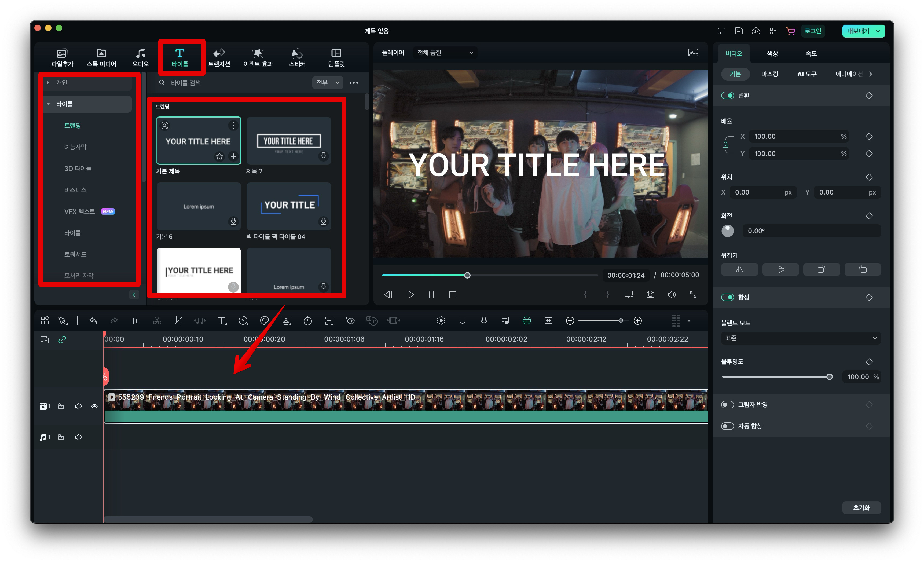Click the delete trash icon in timeline toolbar
The image size is (924, 563).
tap(136, 320)
